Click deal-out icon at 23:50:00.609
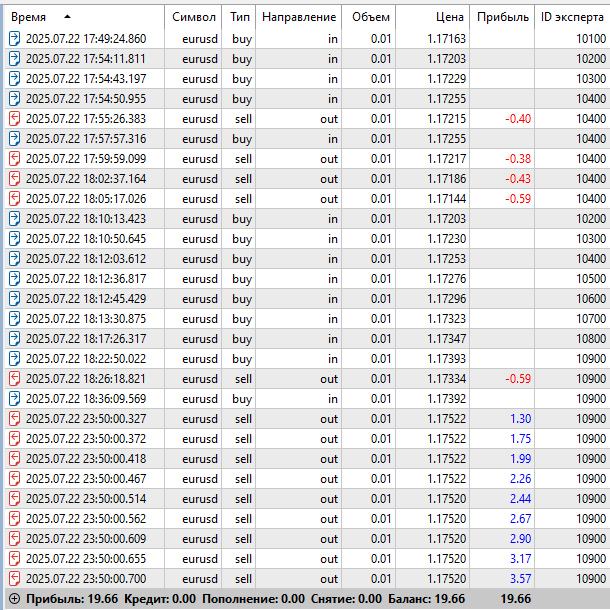The height and width of the screenshot is (610, 610). pos(14,539)
